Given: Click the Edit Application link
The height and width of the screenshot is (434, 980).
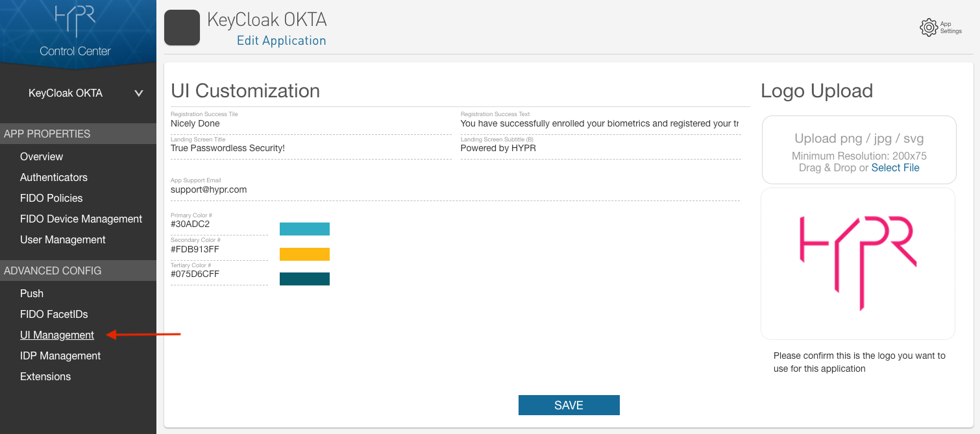Looking at the screenshot, I should point(282,40).
